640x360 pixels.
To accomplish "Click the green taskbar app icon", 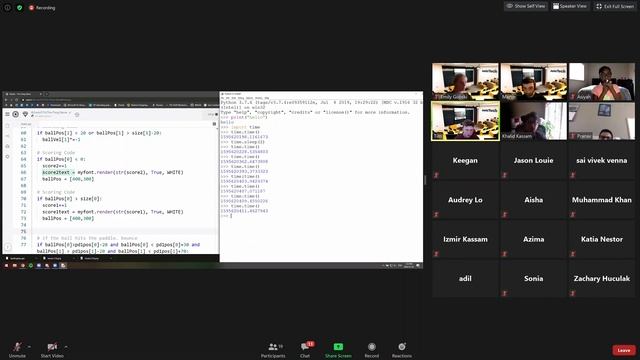I will click(31, 266).
